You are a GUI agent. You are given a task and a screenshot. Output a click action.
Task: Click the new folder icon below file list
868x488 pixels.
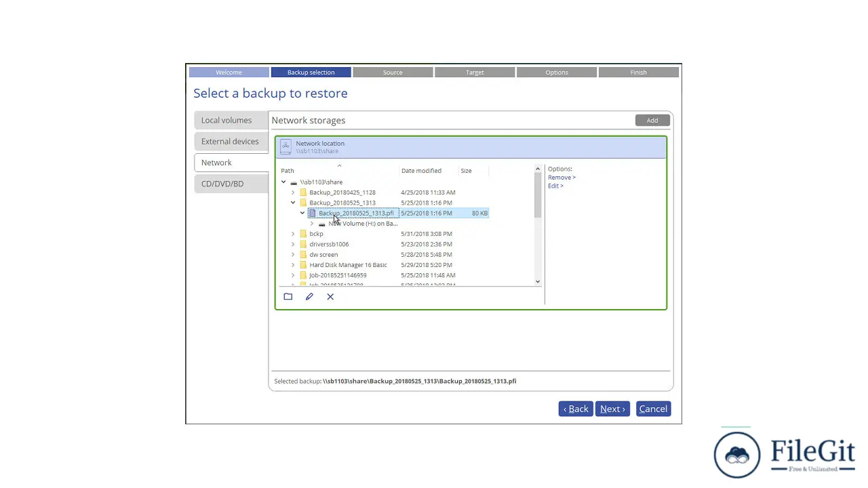tap(288, 297)
